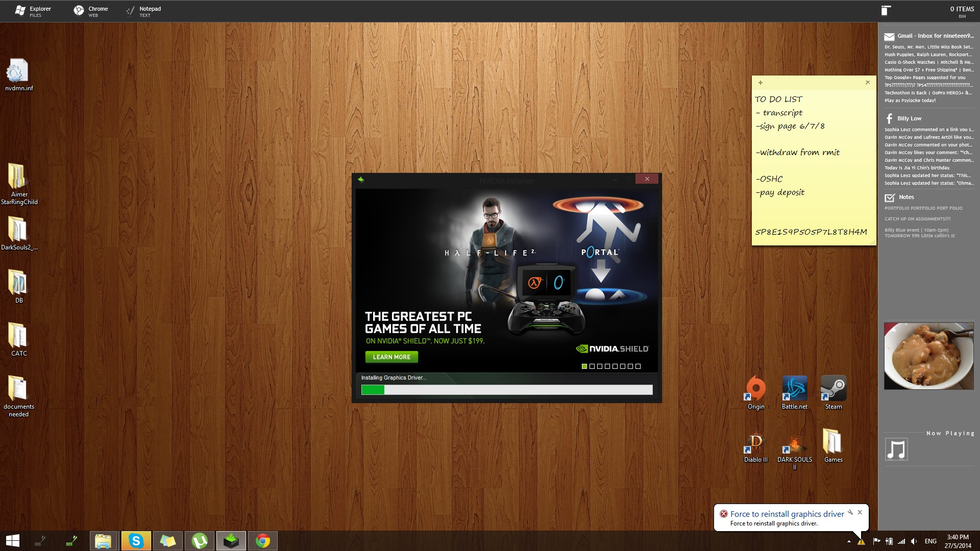Open Skype from the taskbar
The width and height of the screenshot is (980, 551).
tap(136, 541)
